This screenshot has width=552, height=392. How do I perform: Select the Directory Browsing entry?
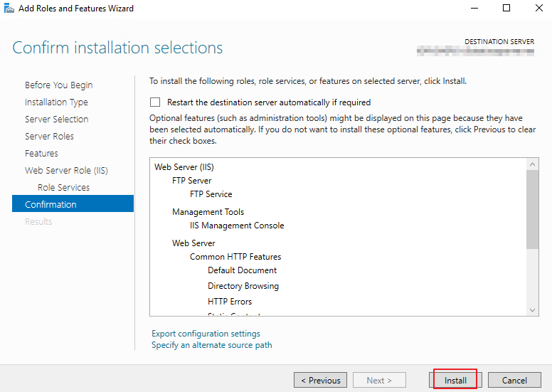243,285
